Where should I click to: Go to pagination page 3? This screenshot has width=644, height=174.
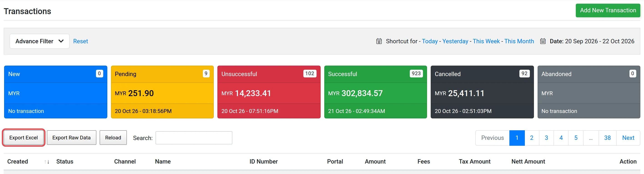[x=546, y=138]
